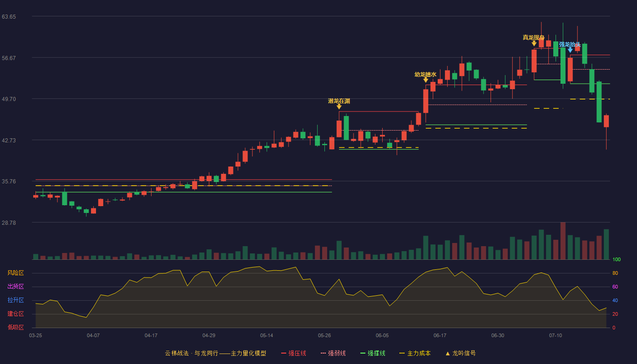Click the 真龙现身 signal text label
The height and width of the screenshot is (364, 637).
534,37
